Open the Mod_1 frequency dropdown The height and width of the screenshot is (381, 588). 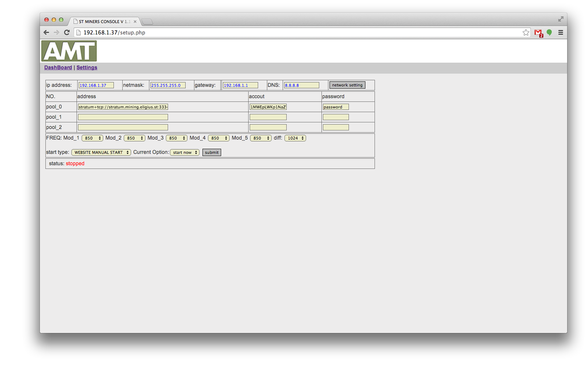(92, 138)
